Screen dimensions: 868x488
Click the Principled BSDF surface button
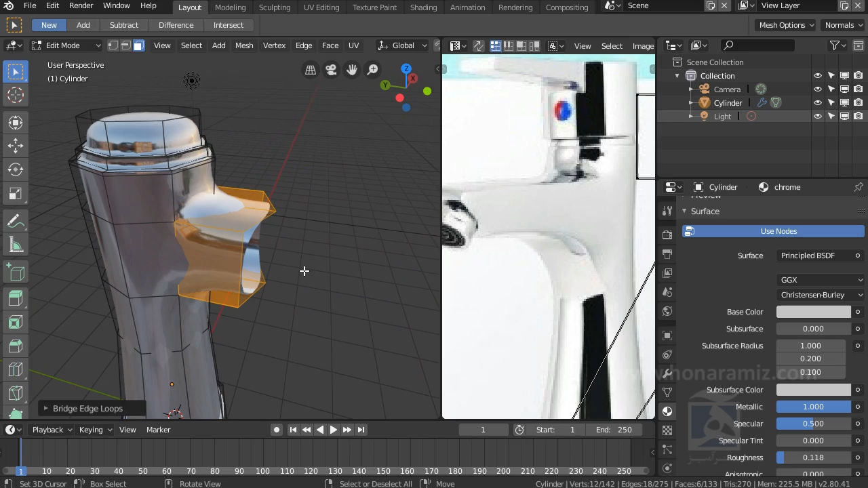813,256
